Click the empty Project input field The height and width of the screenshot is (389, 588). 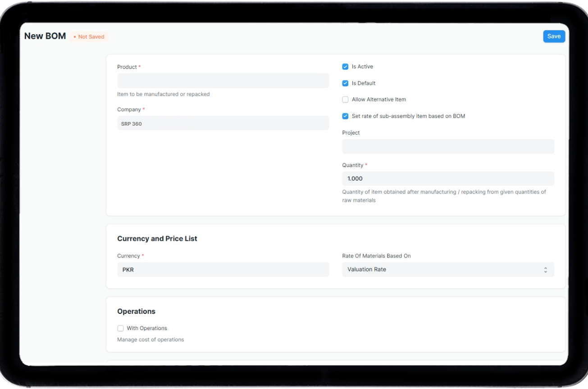(448, 147)
